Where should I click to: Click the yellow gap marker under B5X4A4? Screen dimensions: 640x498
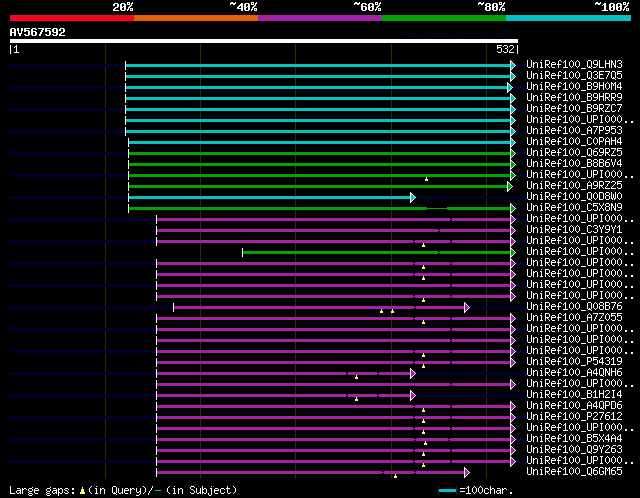pyautogui.click(x=425, y=443)
